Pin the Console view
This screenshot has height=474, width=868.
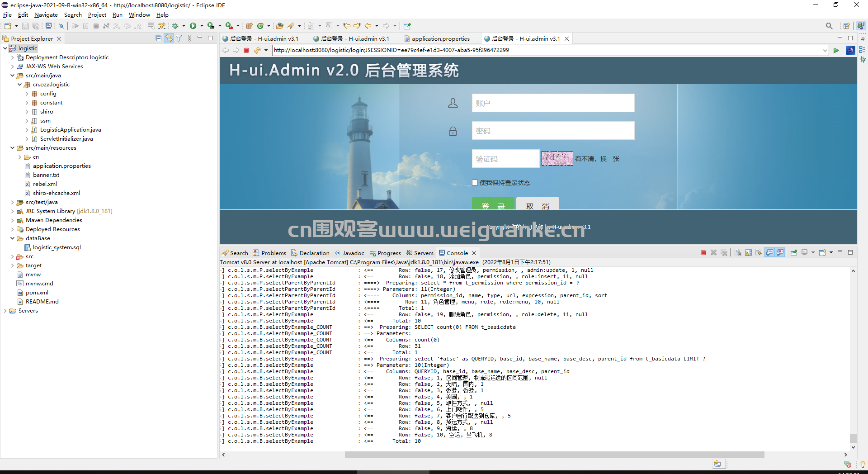click(794, 252)
